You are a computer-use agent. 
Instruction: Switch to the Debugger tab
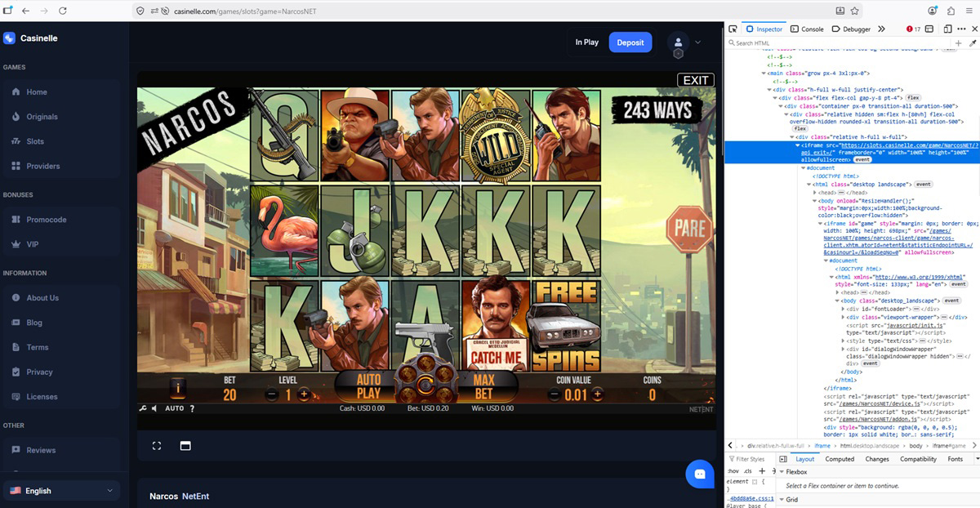[x=851, y=29]
